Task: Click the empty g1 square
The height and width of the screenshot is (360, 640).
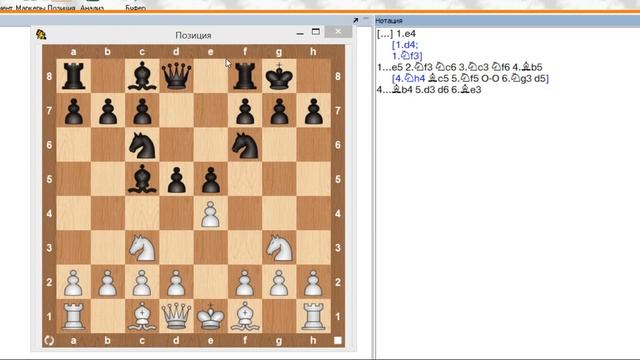Action: point(279,316)
